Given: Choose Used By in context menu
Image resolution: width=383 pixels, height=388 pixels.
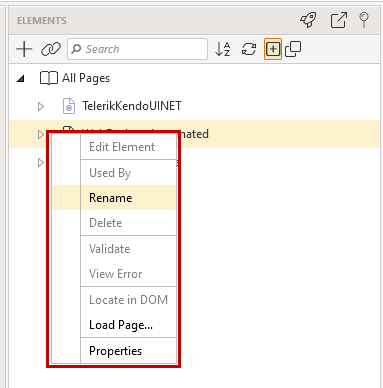Looking at the screenshot, I should [128, 173].
